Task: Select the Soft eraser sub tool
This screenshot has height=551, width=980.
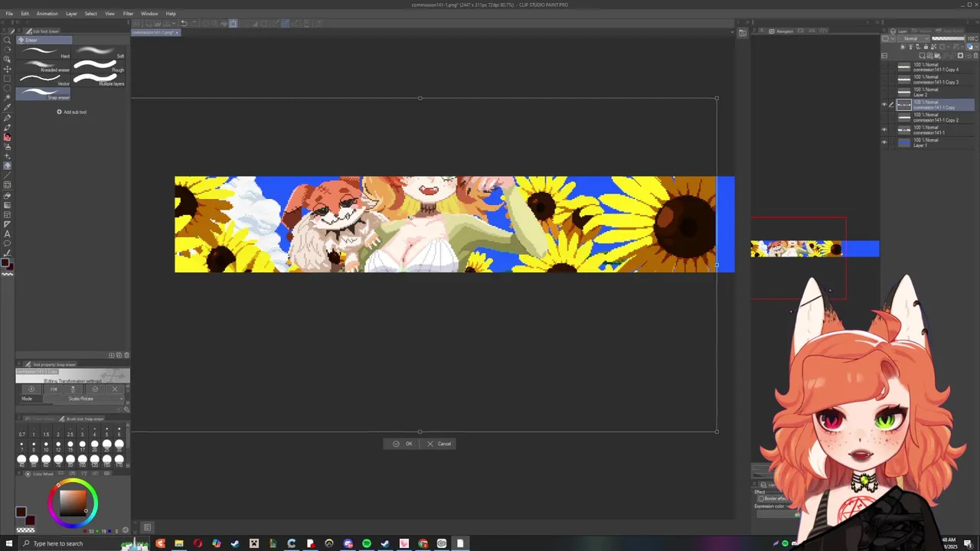Action: point(99,52)
